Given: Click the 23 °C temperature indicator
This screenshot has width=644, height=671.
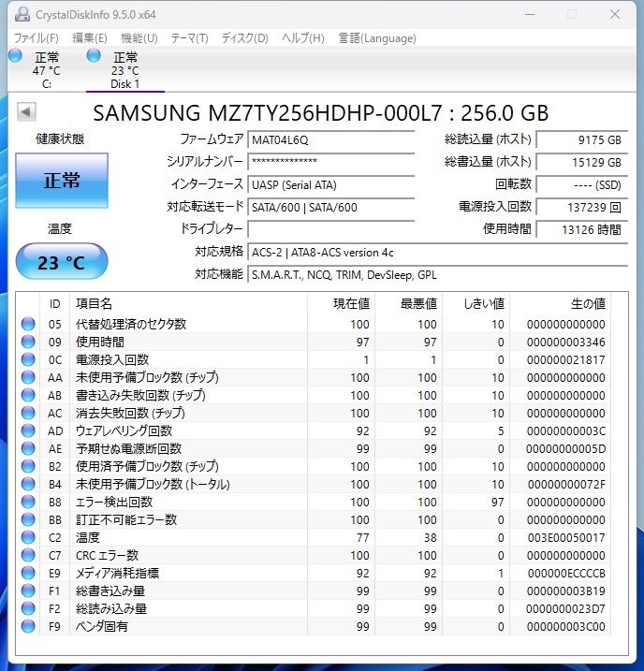Looking at the screenshot, I should click(62, 261).
